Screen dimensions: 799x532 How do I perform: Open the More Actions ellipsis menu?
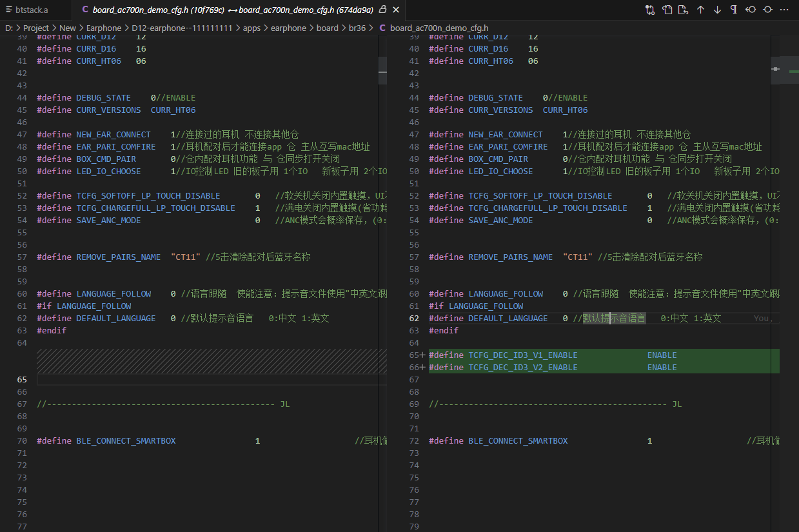tap(784, 10)
